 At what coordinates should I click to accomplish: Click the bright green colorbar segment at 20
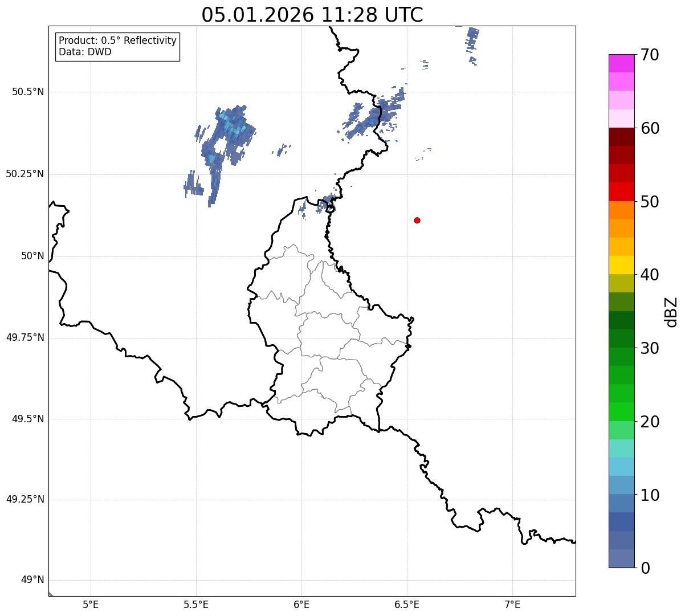(621, 411)
